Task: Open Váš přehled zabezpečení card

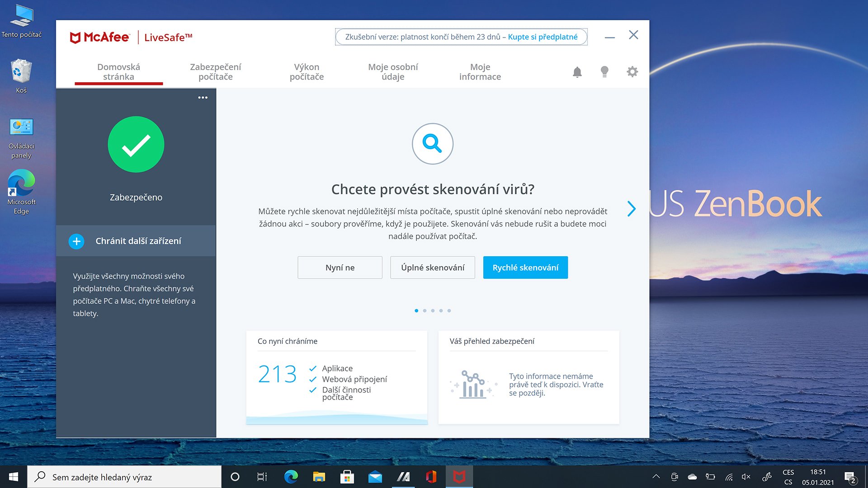Action: pos(528,377)
